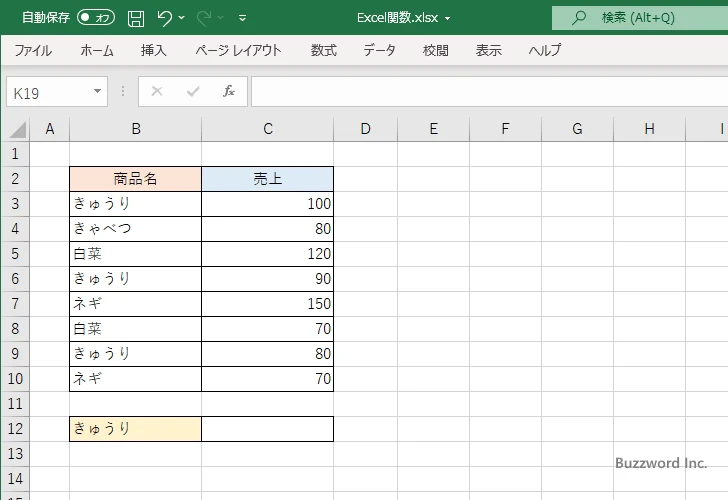Open the Undo history dropdown arrow
This screenshot has width=728, height=500.
coord(182,18)
